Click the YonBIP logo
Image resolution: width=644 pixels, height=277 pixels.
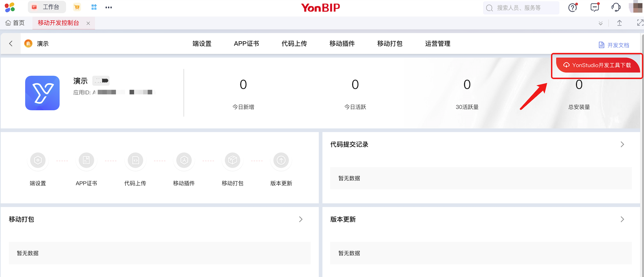tap(320, 7)
